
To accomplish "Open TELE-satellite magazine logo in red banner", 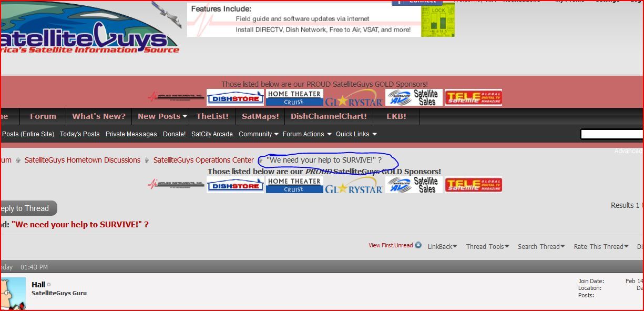I will tap(473, 97).
